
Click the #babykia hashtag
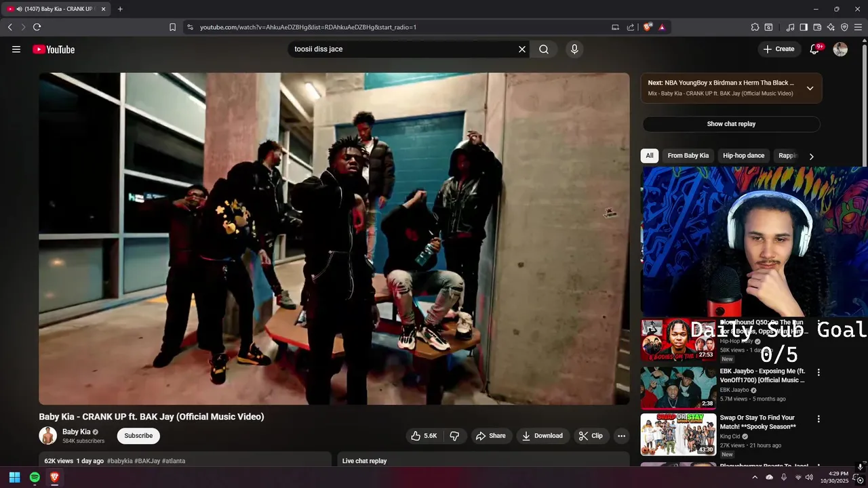point(119,461)
